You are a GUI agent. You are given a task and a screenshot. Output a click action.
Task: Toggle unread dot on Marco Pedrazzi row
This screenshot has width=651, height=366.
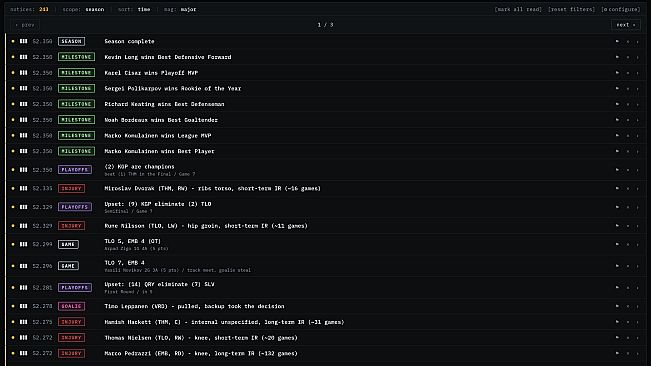pos(13,354)
